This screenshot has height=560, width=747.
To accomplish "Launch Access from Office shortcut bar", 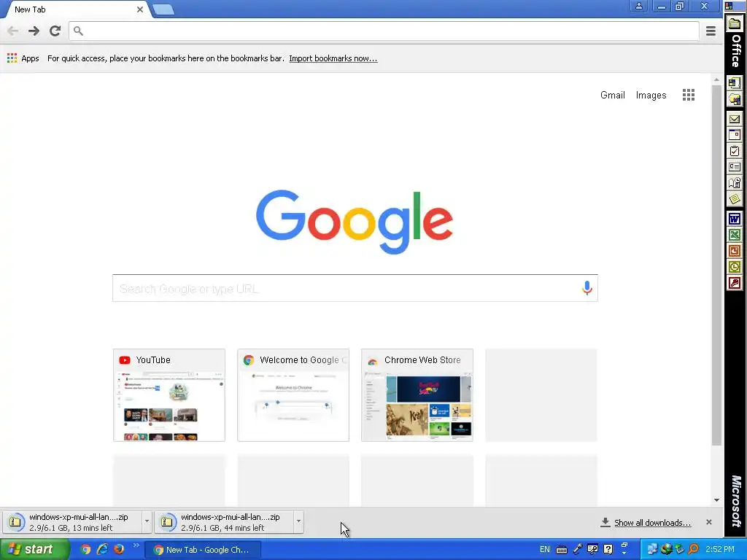I will [735, 284].
